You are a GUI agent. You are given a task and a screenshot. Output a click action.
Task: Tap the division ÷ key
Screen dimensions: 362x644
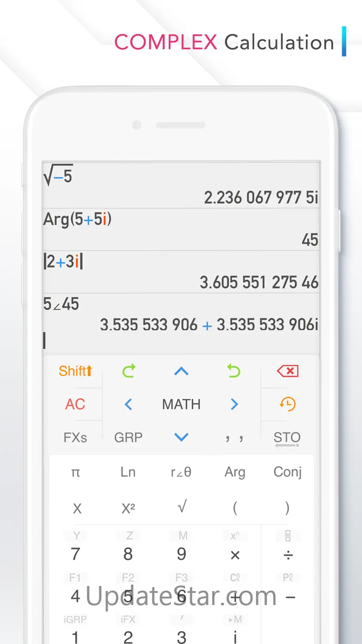click(x=288, y=555)
